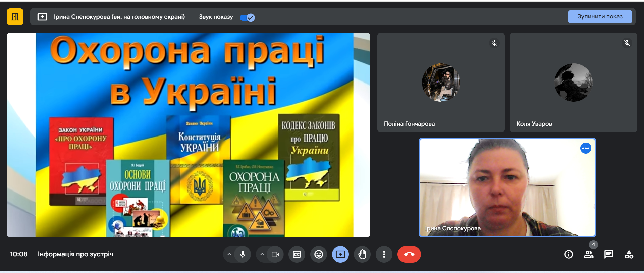The height and width of the screenshot is (273, 644).
Task: Open the emoji reactions panel
Action: [x=319, y=254]
